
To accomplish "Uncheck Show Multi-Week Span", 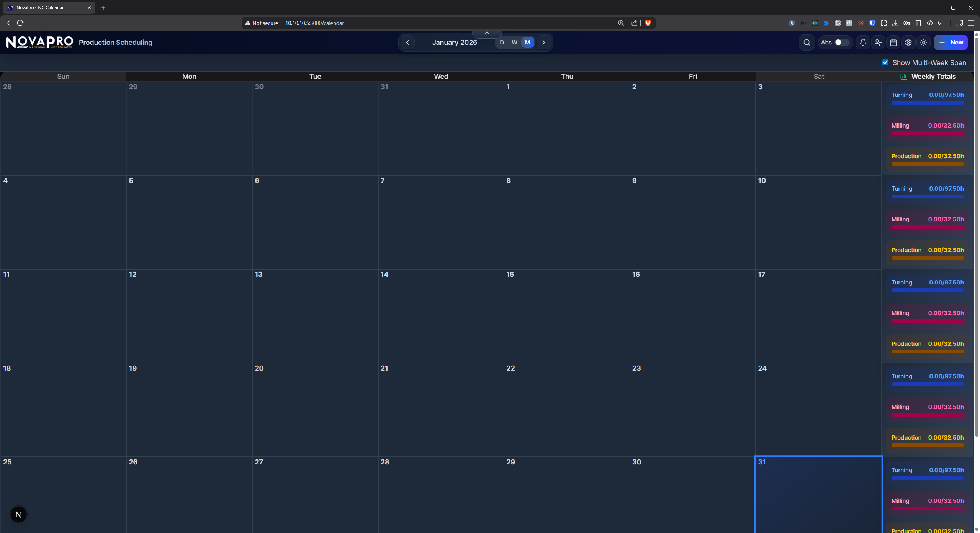I will (885, 62).
